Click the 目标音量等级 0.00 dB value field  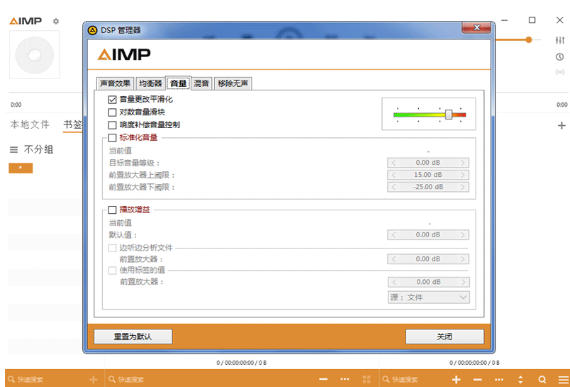(428, 163)
